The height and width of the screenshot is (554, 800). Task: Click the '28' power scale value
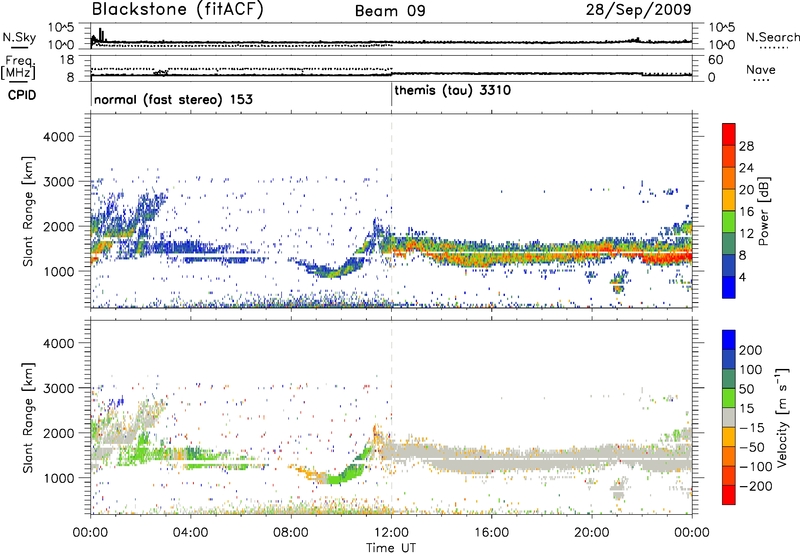[746, 146]
